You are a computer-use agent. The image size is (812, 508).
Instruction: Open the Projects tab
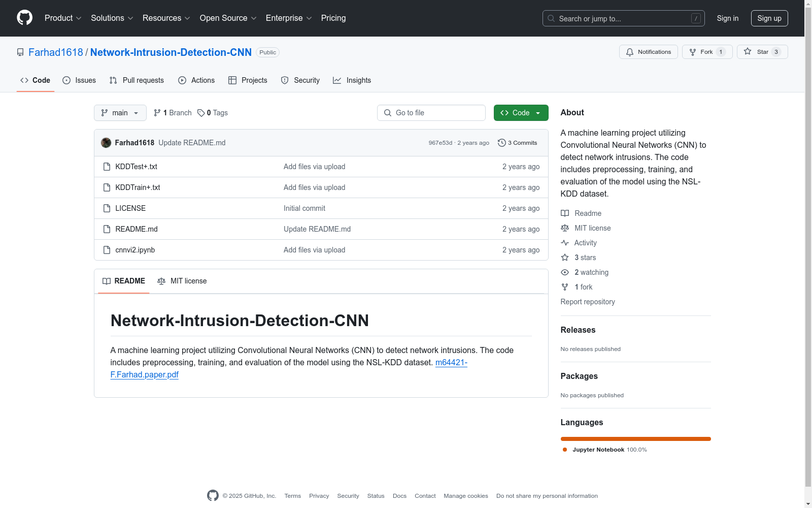tap(248, 80)
